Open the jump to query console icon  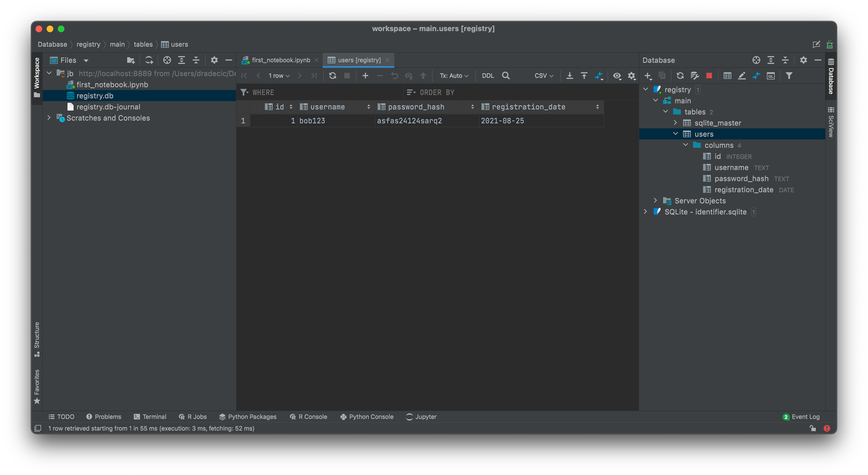pos(771,76)
